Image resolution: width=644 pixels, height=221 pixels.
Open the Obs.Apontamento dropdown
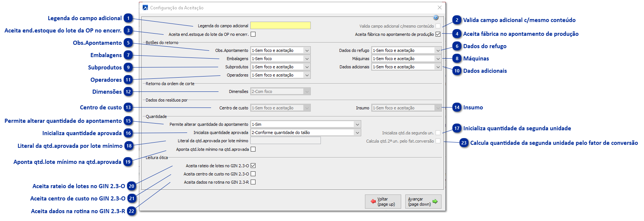[x=281, y=50]
